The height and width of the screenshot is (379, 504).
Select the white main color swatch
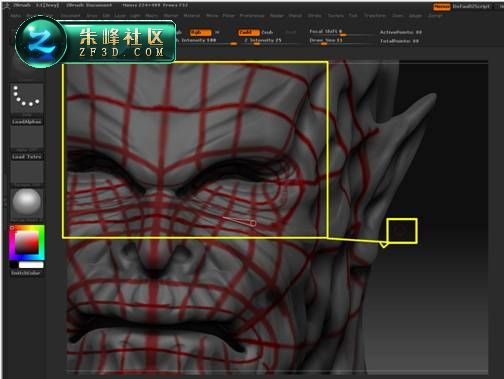coord(31,265)
